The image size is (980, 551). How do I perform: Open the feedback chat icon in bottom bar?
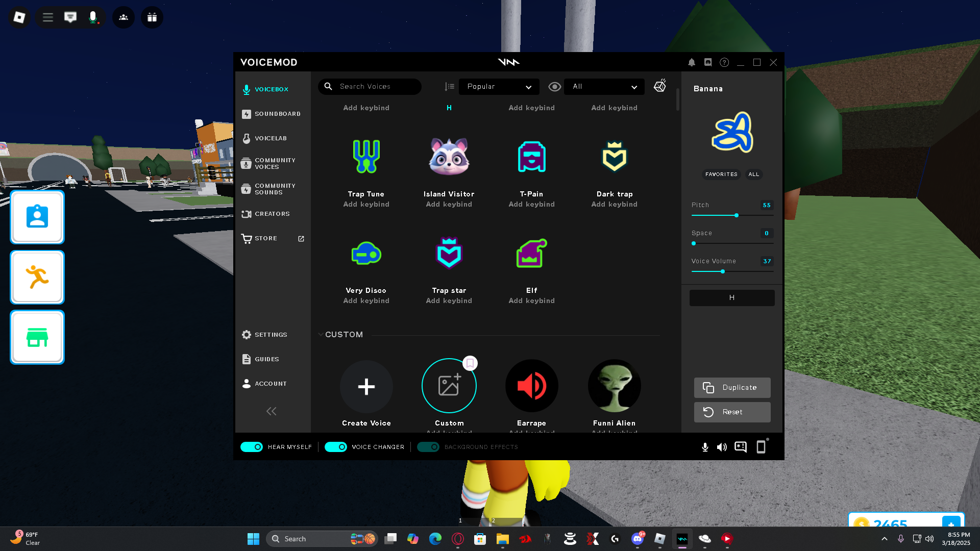click(x=741, y=447)
